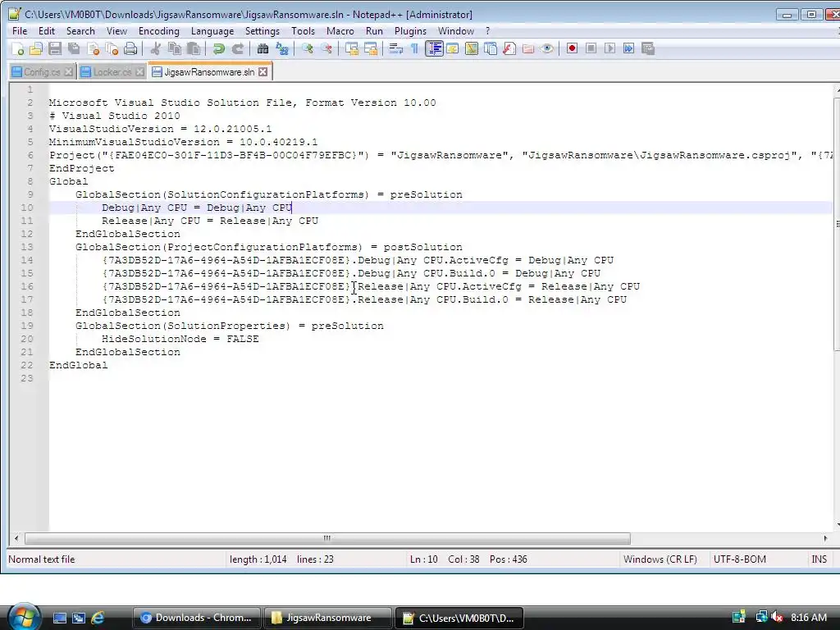Start macro recording with red circle
The width and height of the screenshot is (840, 630).
coord(572,48)
